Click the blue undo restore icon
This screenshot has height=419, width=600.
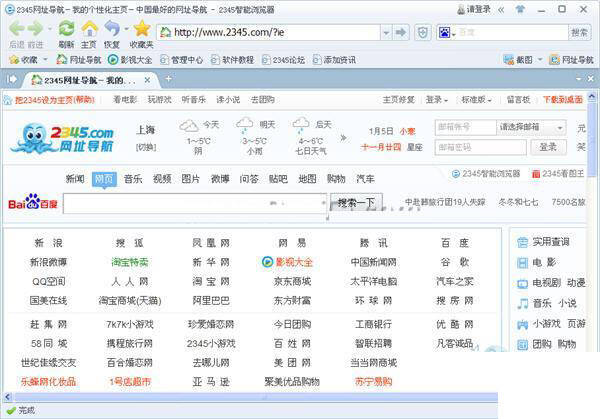point(112,29)
